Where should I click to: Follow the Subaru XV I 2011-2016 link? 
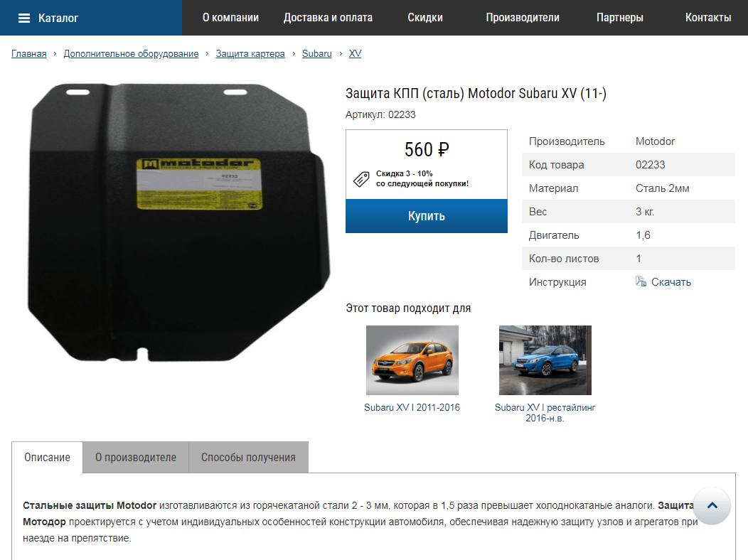[412, 407]
